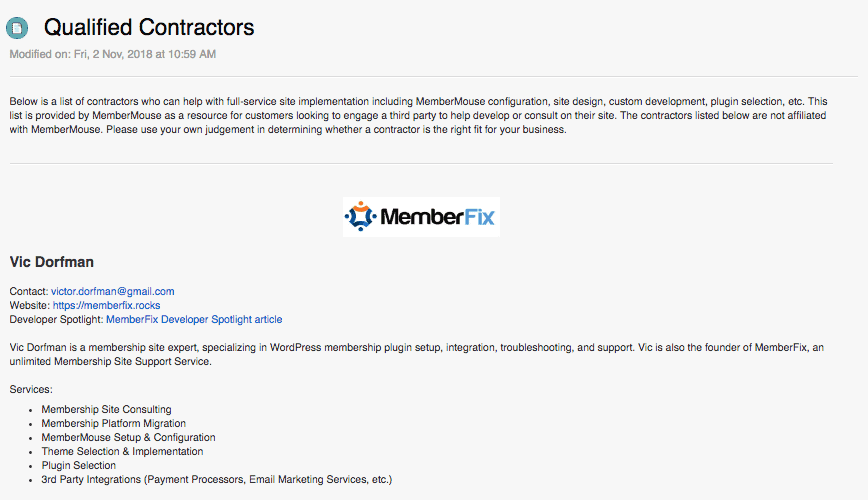Image resolution: width=868 pixels, height=500 pixels.
Task: Open the victor.dorfman@gmail.com email link
Action: click(112, 291)
